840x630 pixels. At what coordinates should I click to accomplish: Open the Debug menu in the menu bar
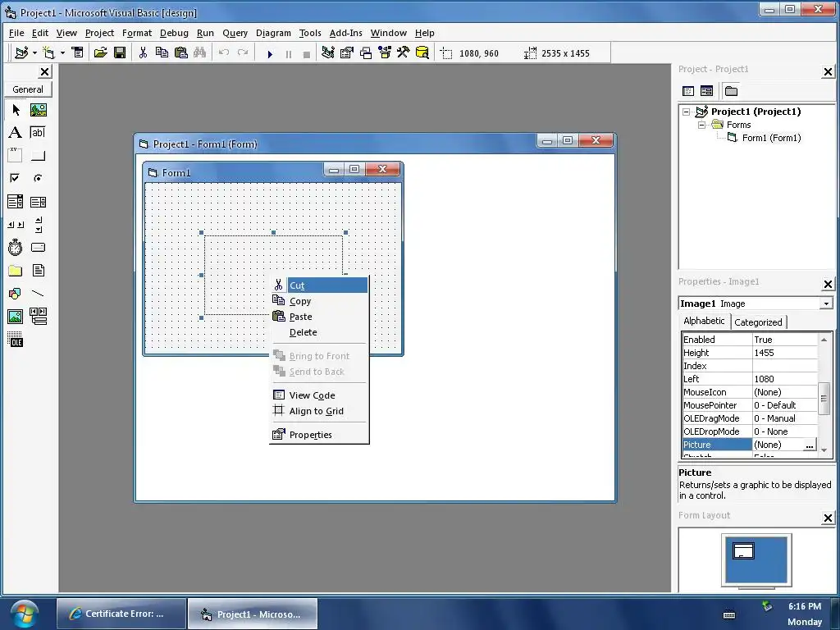[174, 33]
